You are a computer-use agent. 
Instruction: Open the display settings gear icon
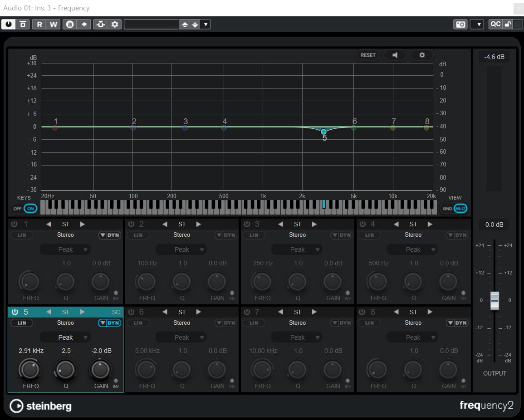[422, 55]
